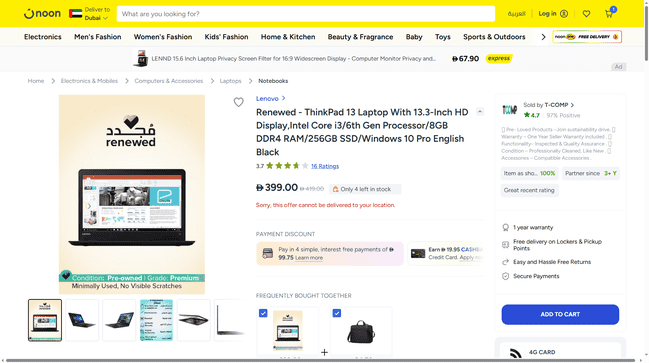Click the ad privacy filter product image

coord(141,58)
